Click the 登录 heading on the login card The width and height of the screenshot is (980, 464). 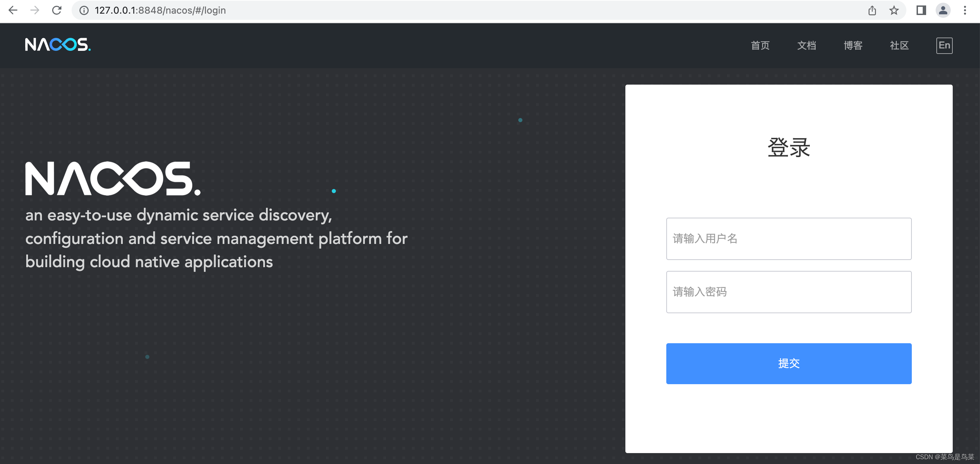788,148
